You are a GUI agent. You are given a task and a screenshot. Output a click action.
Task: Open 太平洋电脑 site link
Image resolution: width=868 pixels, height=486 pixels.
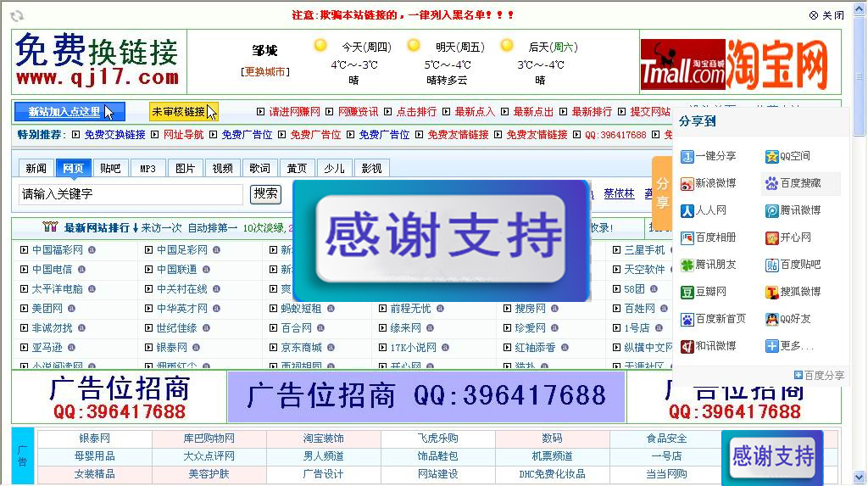tap(58, 288)
